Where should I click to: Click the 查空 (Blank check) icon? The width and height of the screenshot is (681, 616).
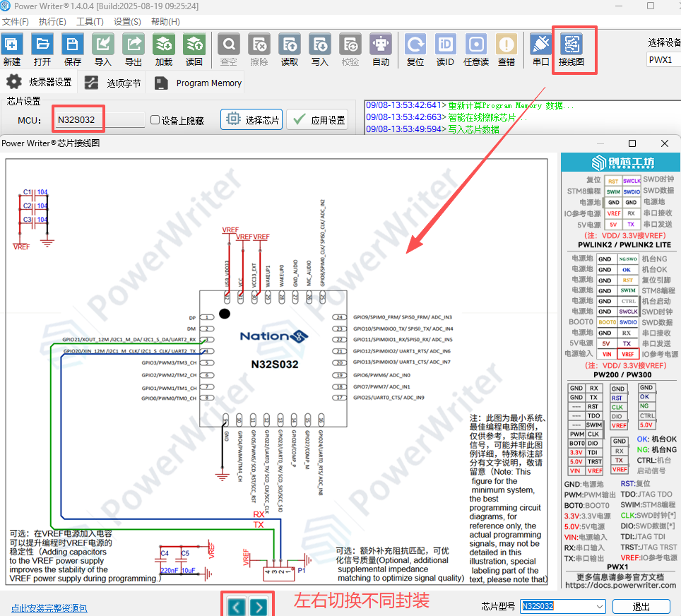[x=228, y=49]
